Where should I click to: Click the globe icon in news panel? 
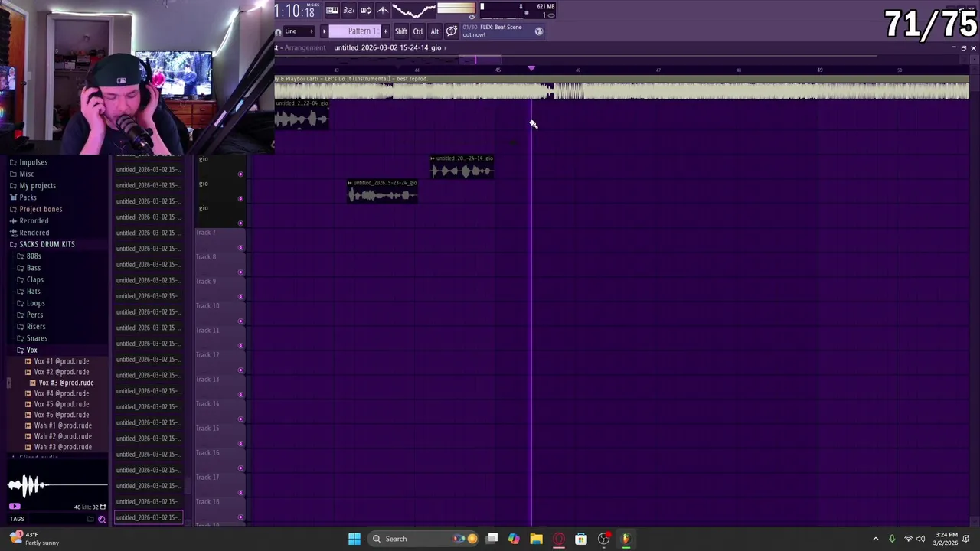(x=539, y=31)
